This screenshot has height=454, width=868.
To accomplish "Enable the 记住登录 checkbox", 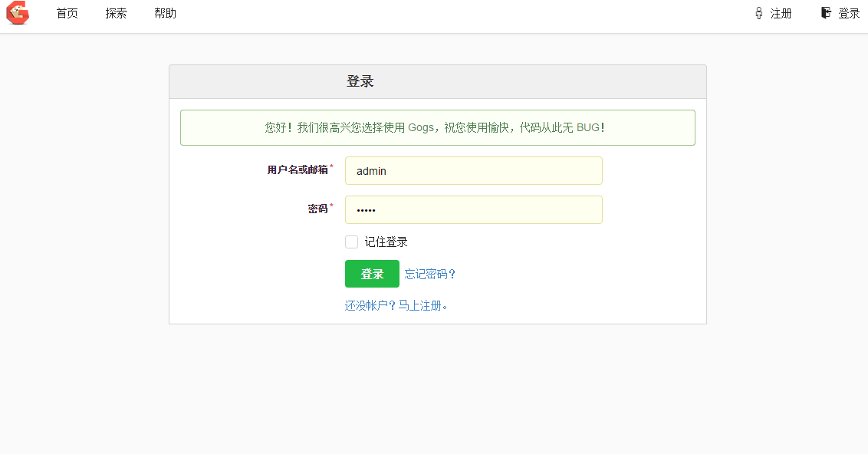I will pos(351,242).
